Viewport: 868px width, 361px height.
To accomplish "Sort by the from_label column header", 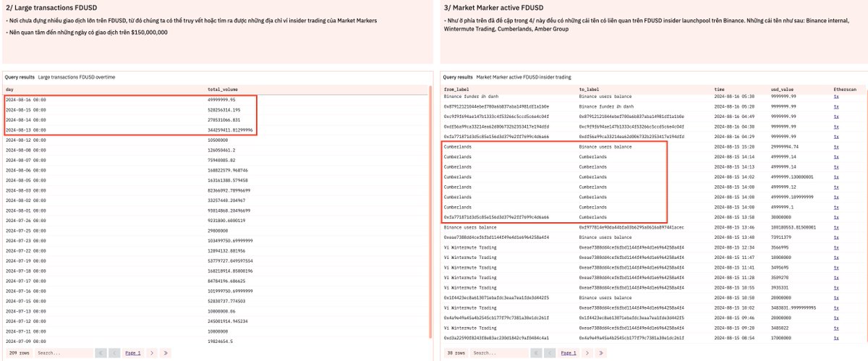I will pyautogui.click(x=457, y=89).
